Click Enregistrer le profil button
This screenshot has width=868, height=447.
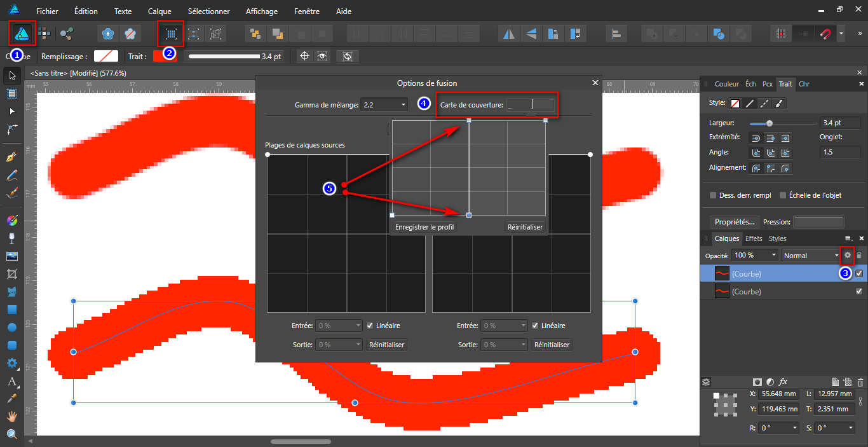click(424, 227)
